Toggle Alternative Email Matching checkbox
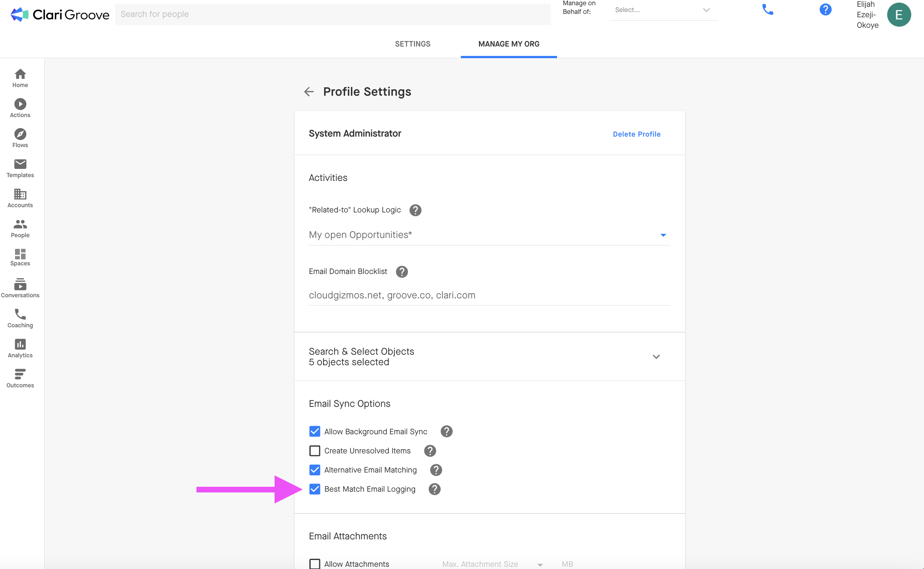 click(315, 470)
